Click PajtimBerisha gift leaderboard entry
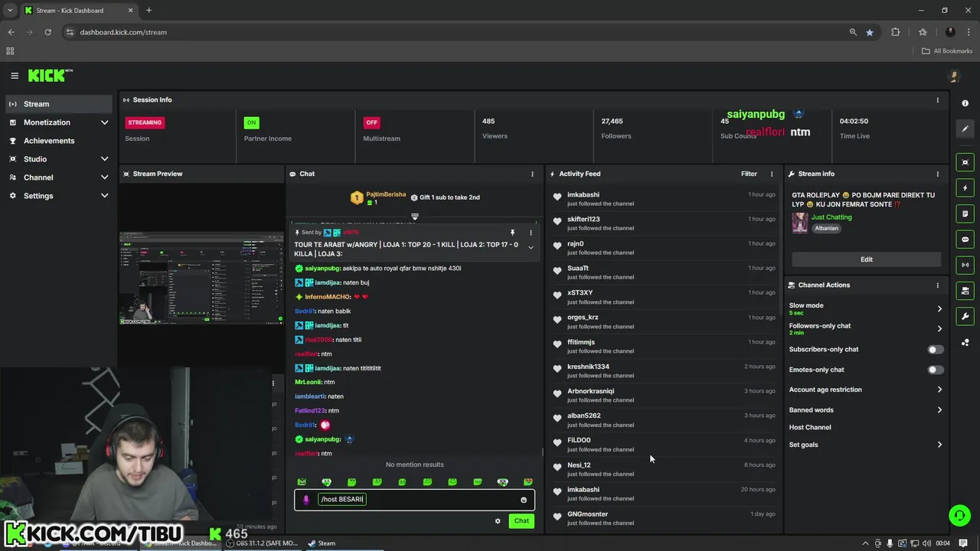The width and height of the screenshot is (980, 551). point(378,198)
